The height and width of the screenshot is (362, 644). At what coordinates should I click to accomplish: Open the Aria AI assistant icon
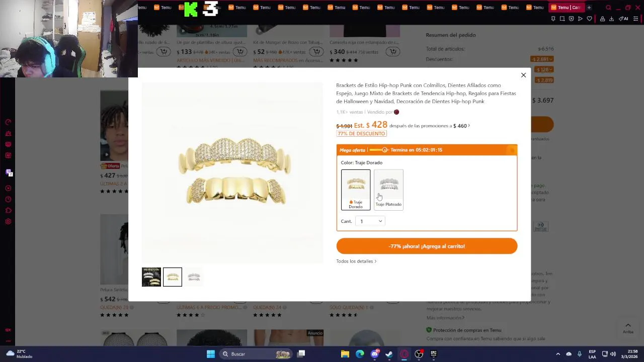pyautogui.click(x=623, y=19)
